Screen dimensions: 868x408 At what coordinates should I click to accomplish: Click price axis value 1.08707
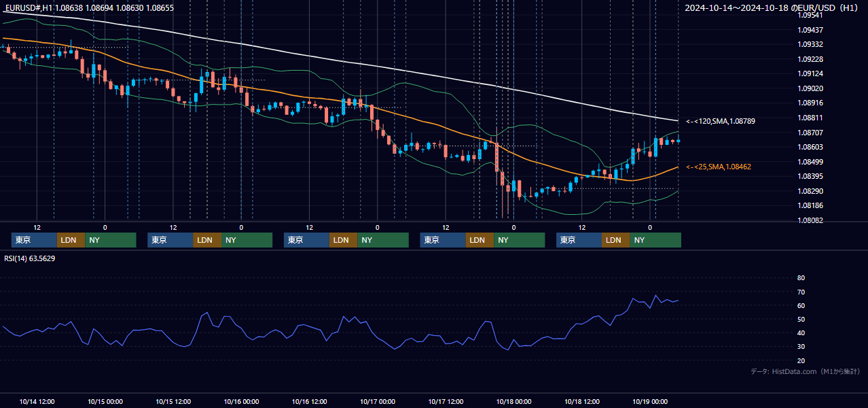click(810, 133)
